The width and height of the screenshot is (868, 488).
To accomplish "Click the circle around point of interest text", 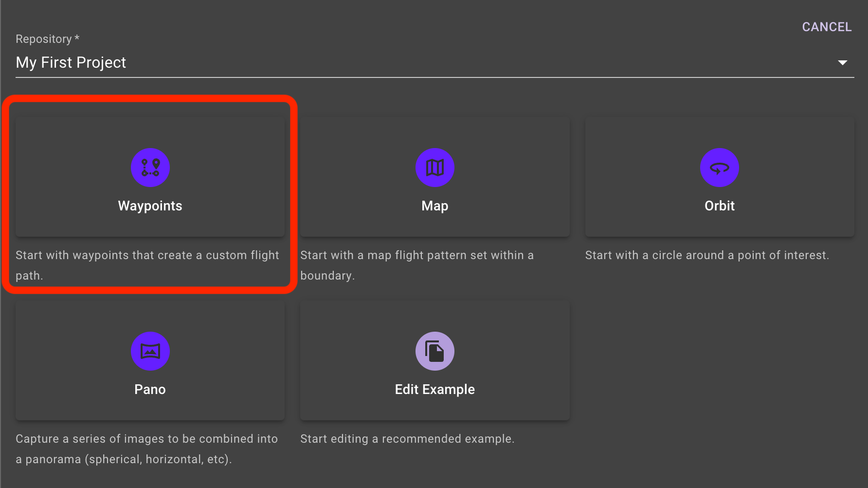I will point(707,255).
